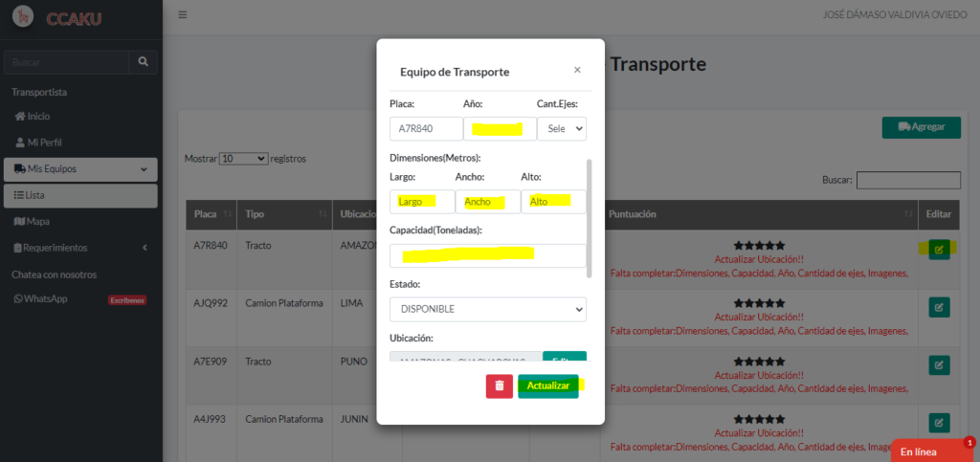Edit the AJQ992 row with pencil icon

coord(939,307)
